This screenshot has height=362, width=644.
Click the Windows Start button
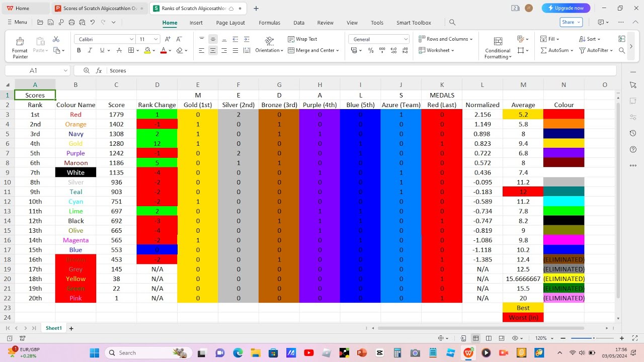95,353
